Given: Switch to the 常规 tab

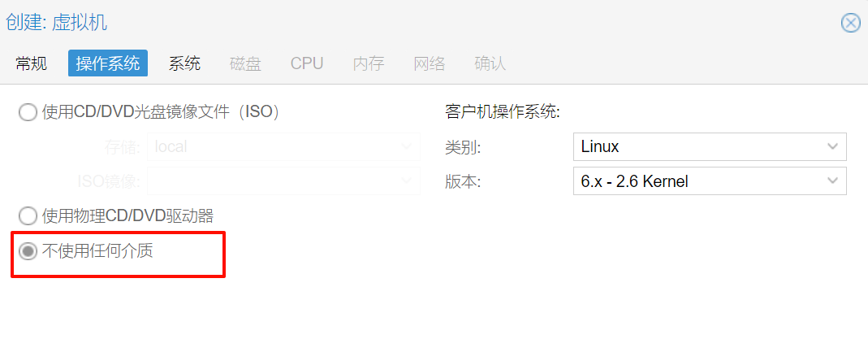Looking at the screenshot, I should click(32, 63).
